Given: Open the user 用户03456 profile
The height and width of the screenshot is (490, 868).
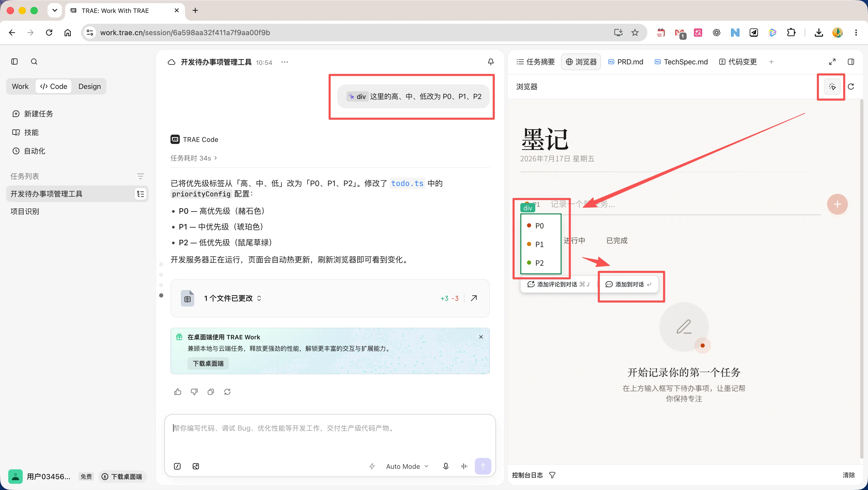Looking at the screenshot, I should point(40,477).
